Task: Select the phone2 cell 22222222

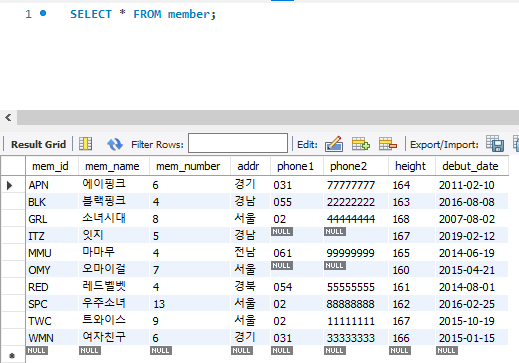Action: pyautogui.click(x=356, y=202)
